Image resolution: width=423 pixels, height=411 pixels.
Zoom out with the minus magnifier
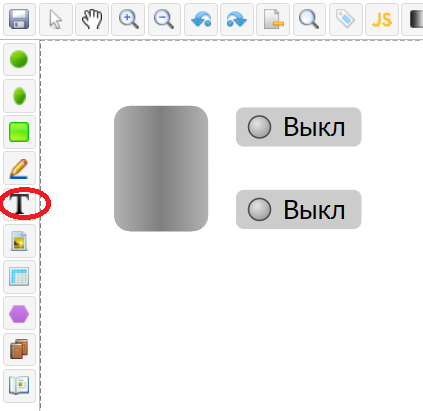click(164, 19)
